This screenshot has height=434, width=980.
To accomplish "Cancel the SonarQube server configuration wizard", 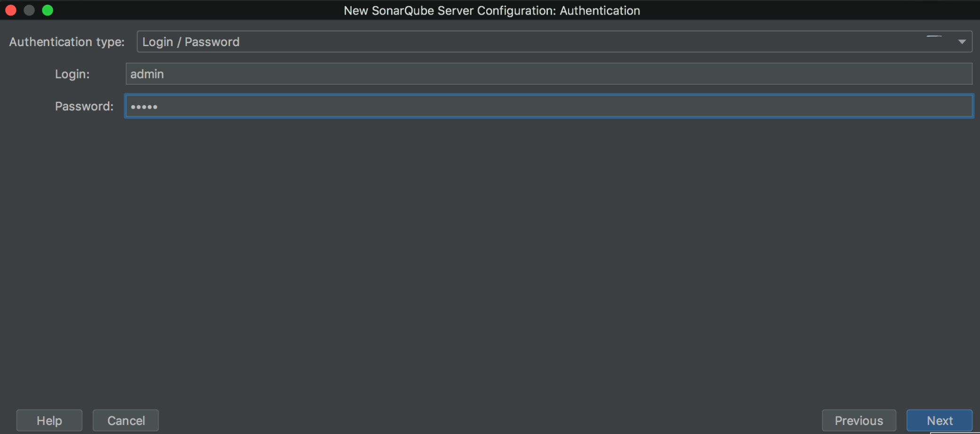I will [125, 420].
